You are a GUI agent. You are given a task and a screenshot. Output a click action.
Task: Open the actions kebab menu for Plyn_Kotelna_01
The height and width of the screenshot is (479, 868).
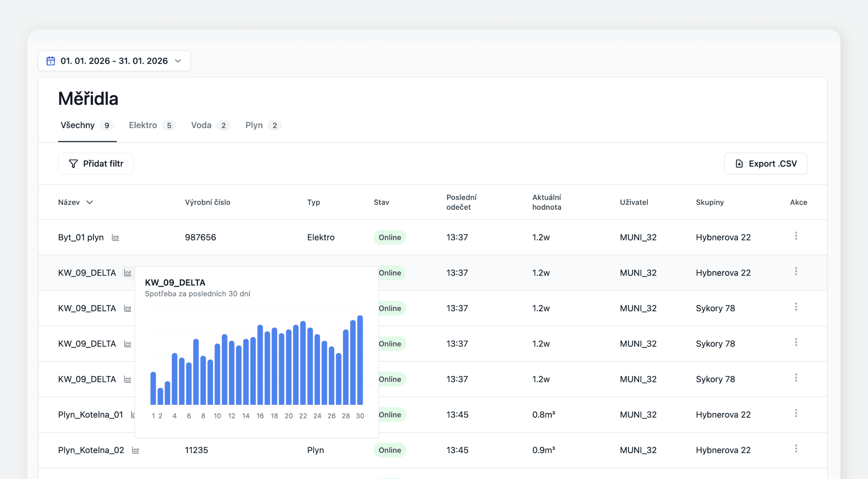pyautogui.click(x=796, y=413)
